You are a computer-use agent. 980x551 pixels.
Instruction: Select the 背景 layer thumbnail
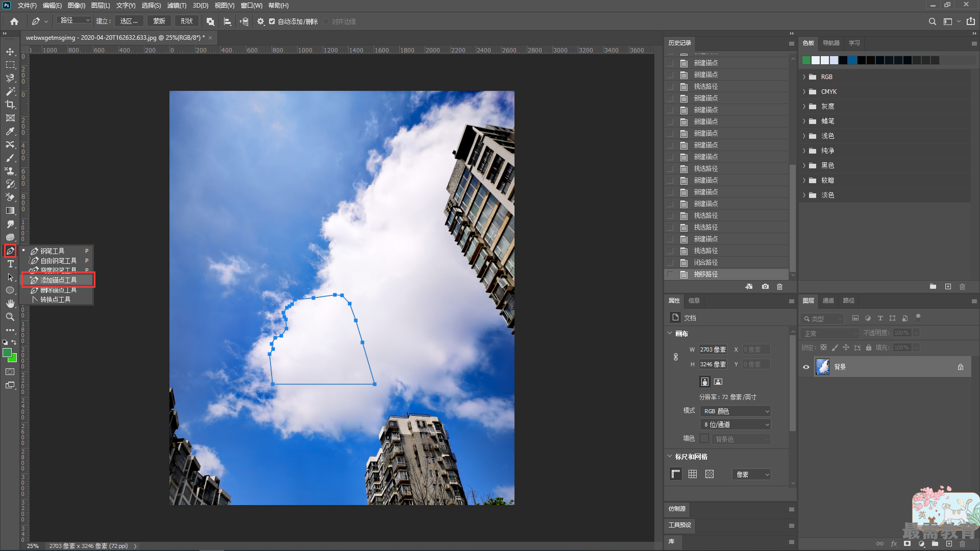822,367
